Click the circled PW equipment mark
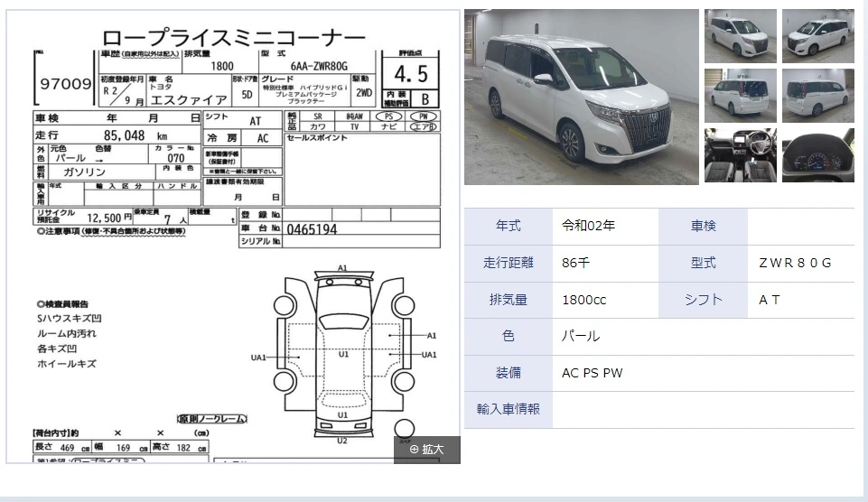Image resolution: width=868 pixels, height=502 pixels. pyautogui.click(x=424, y=116)
